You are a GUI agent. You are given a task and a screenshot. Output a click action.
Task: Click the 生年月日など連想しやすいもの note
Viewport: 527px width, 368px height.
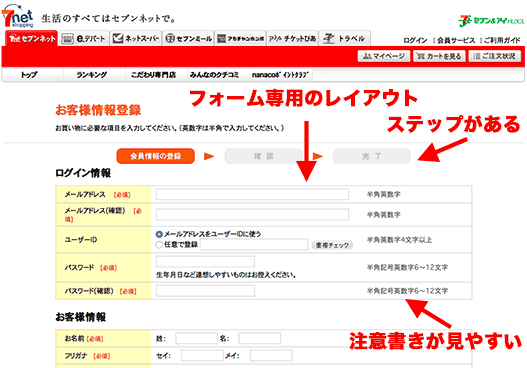point(226,275)
